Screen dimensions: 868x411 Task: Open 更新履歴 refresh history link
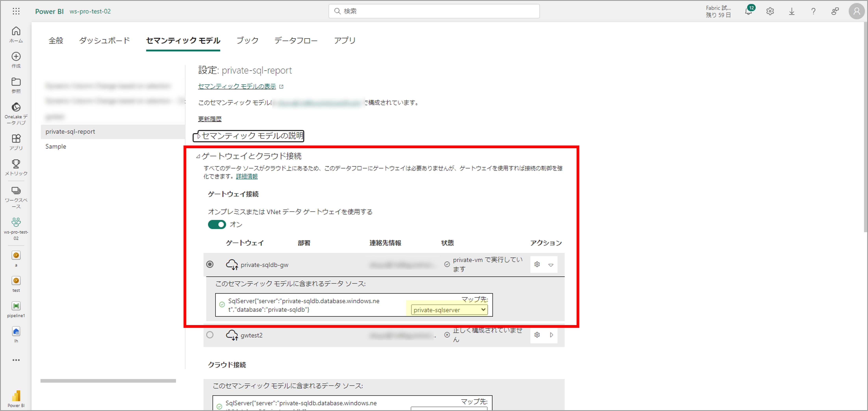210,119
